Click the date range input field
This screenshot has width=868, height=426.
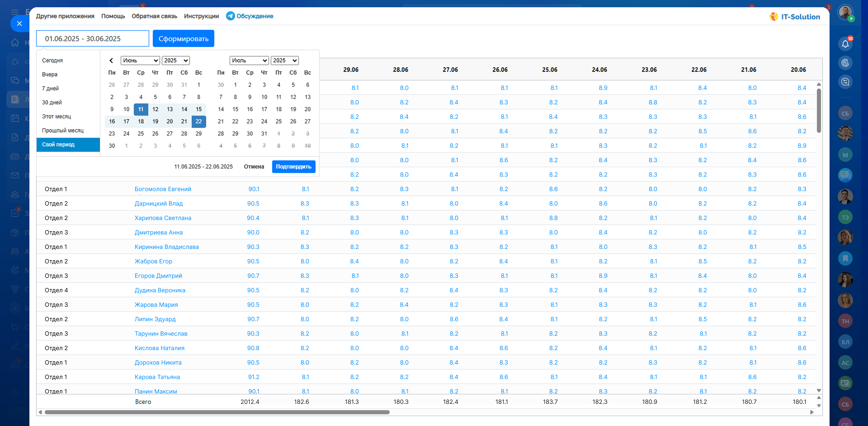click(93, 39)
